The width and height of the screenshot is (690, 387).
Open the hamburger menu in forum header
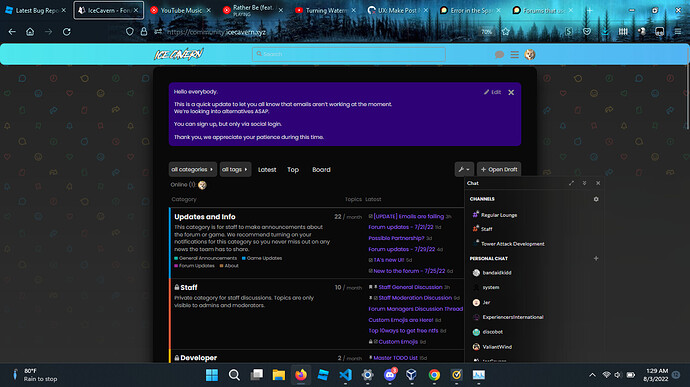pyautogui.click(x=514, y=55)
